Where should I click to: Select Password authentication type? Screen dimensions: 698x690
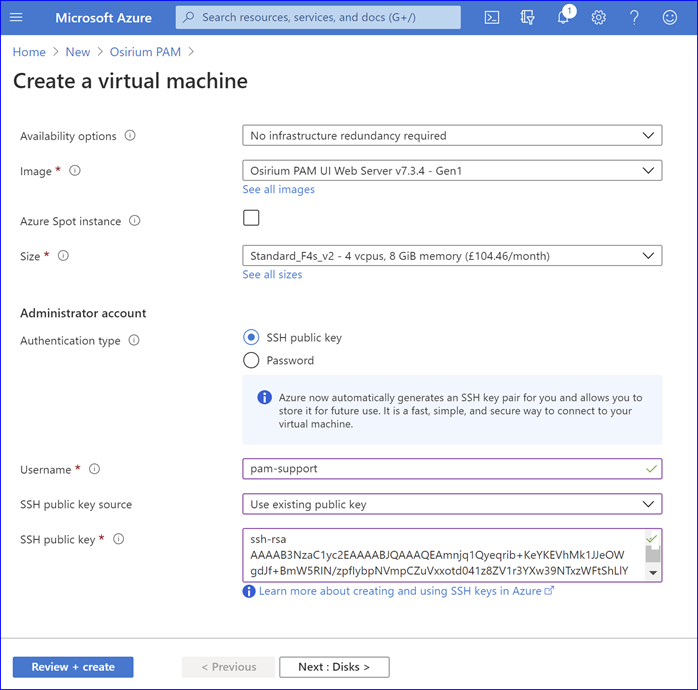[251, 360]
